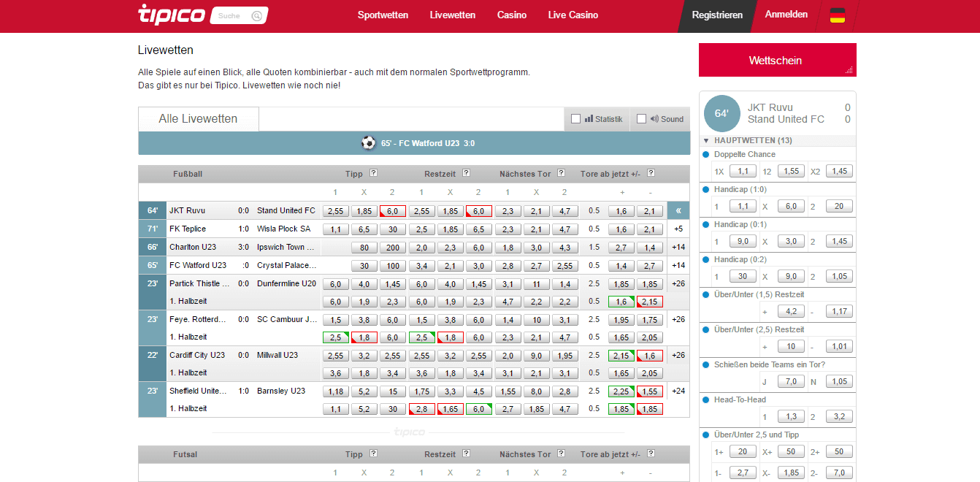Open the Livewetten menu
The image size is (980, 482).
point(453,15)
